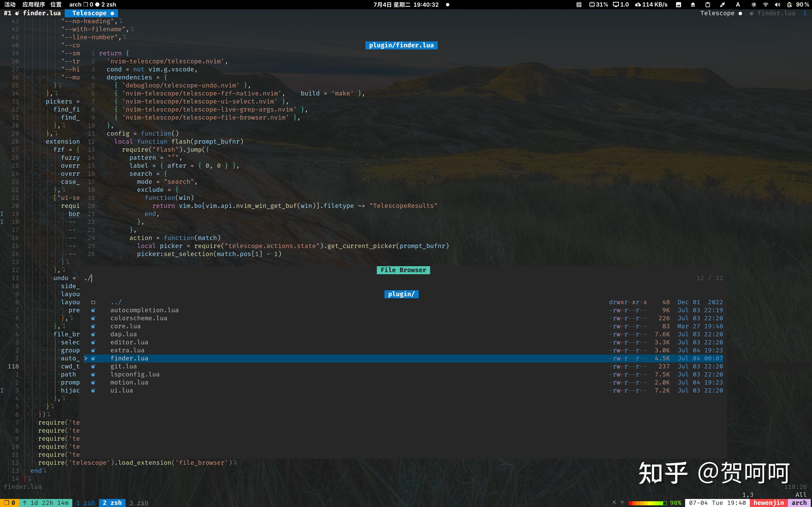This screenshot has width=812, height=507.
Task: Switch to tmux window 1 zsh
Action: pos(85,503)
